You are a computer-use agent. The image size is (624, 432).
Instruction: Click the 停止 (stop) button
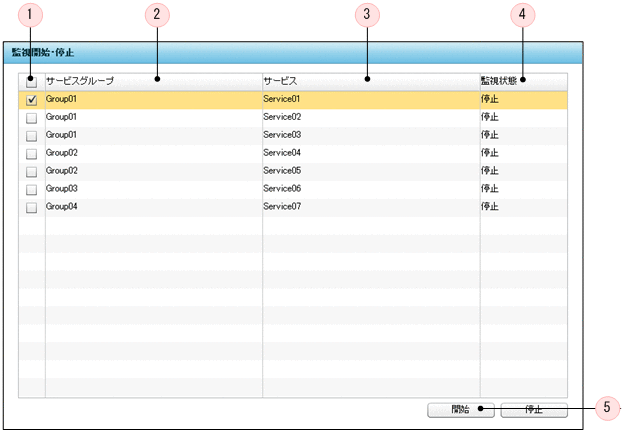tap(534, 410)
